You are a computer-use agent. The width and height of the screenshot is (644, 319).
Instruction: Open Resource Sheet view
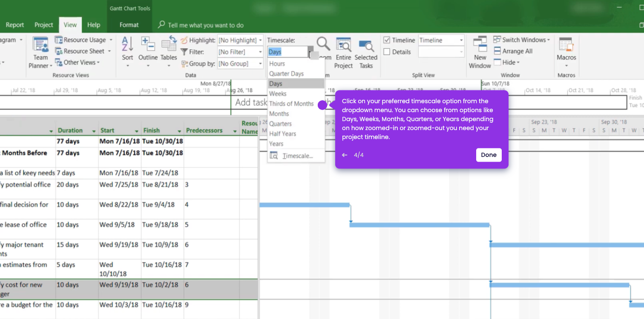pos(83,51)
